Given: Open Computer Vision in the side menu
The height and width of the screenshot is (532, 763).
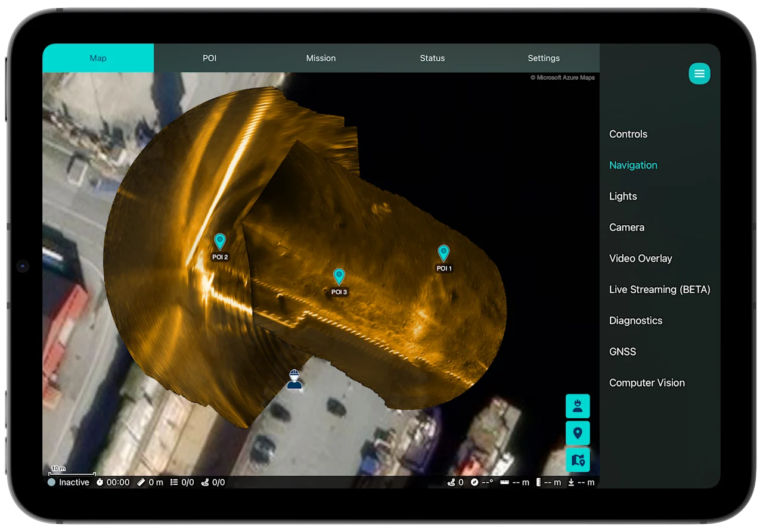Looking at the screenshot, I should (647, 383).
